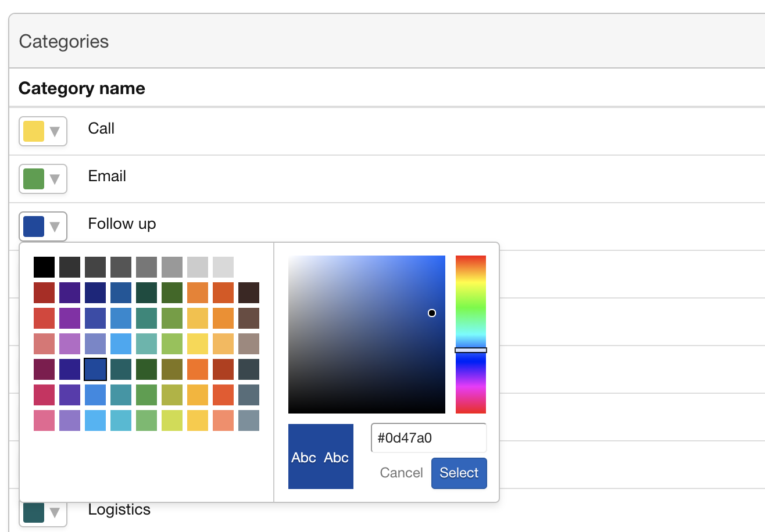Click the Logistics category name
The image size is (765, 532).
[x=119, y=509]
